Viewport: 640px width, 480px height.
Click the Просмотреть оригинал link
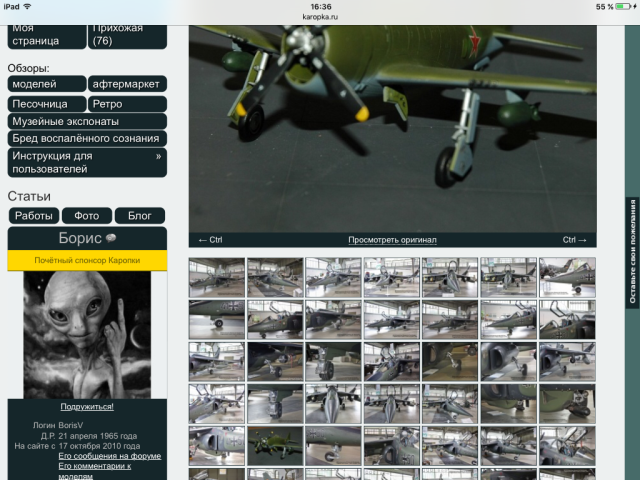tap(392, 240)
